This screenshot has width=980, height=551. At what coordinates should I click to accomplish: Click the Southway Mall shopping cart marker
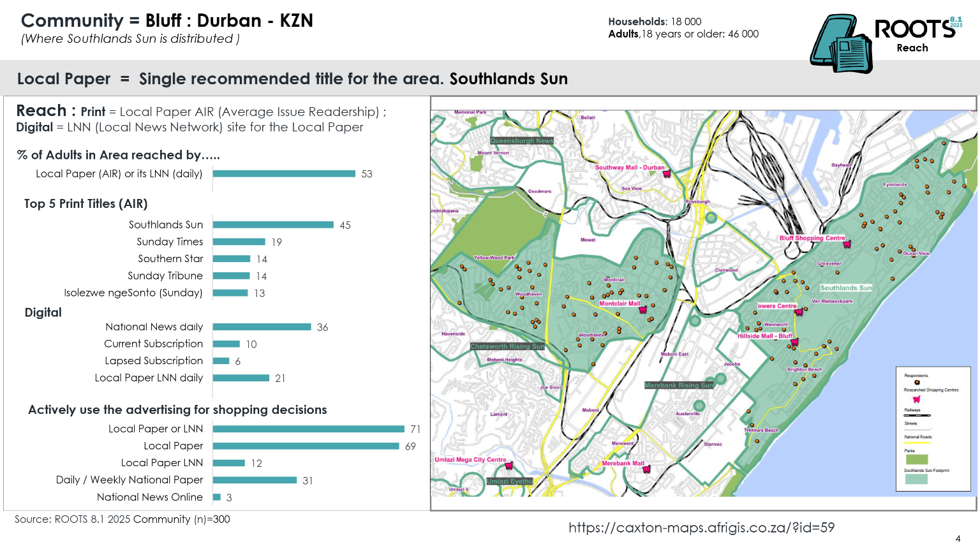(x=667, y=174)
